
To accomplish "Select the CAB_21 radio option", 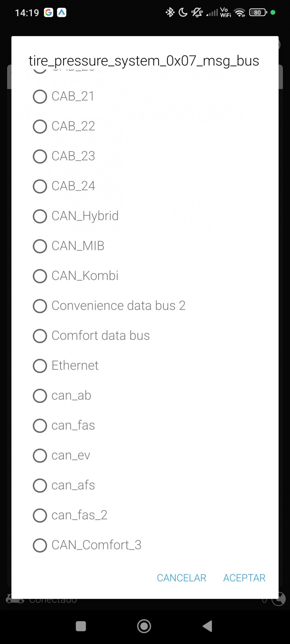I will point(40,97).
